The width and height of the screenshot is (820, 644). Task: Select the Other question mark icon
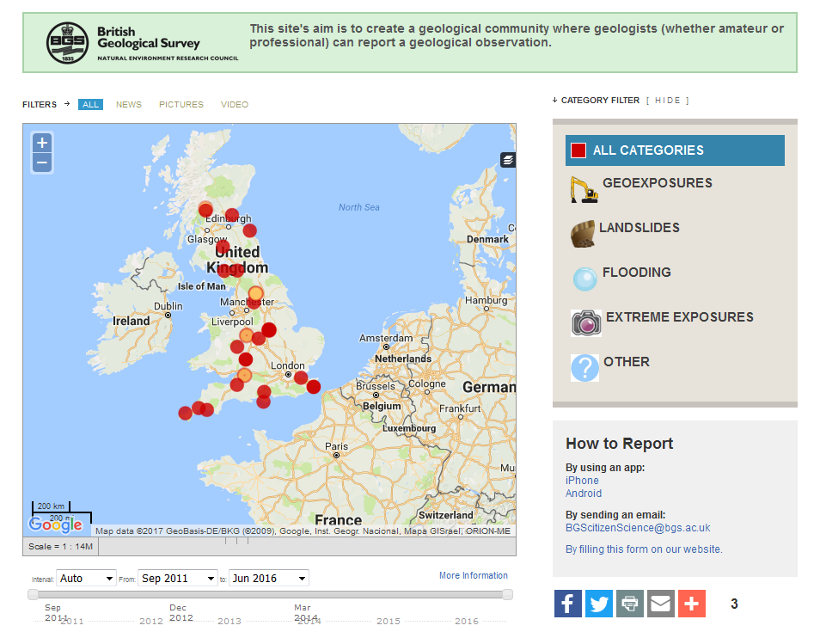click(584, 367)
